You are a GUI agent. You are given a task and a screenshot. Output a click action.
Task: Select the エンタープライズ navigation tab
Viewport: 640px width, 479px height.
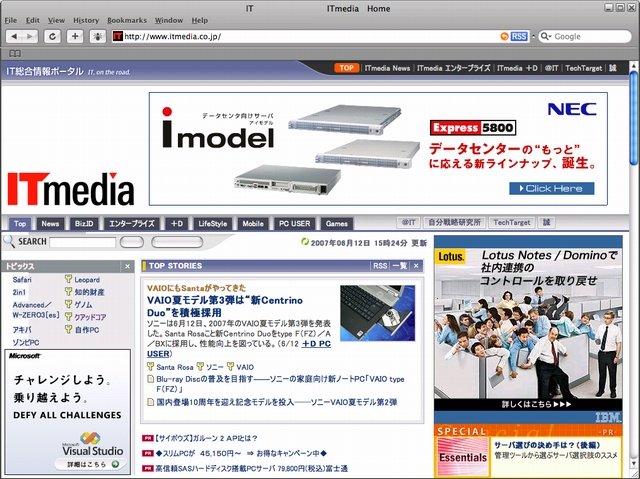[x=132, y=224]
